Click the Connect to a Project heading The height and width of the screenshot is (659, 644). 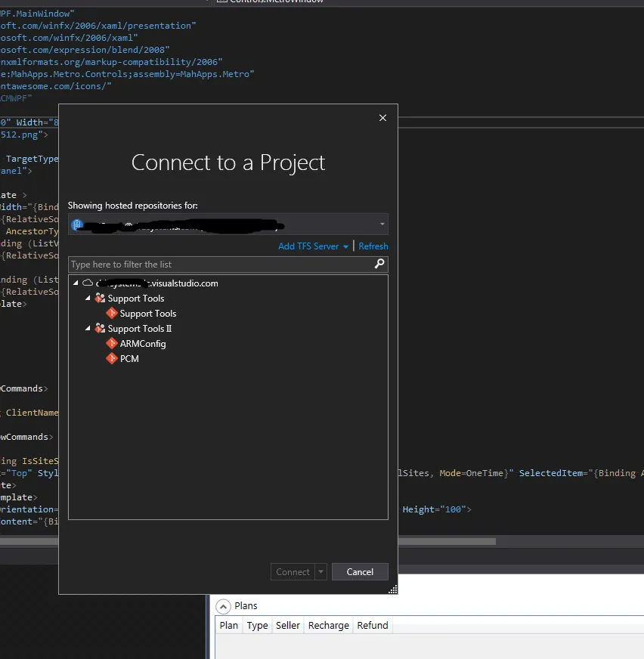(x=228, y=162)
